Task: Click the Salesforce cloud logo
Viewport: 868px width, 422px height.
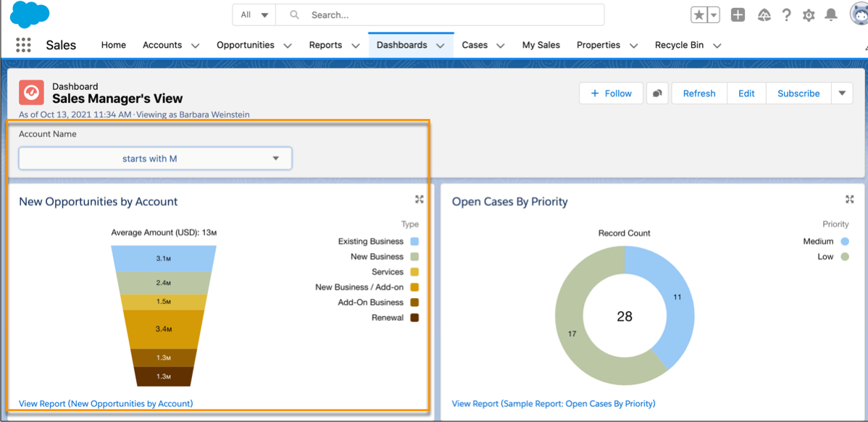Action: click(x=29, y=15)
